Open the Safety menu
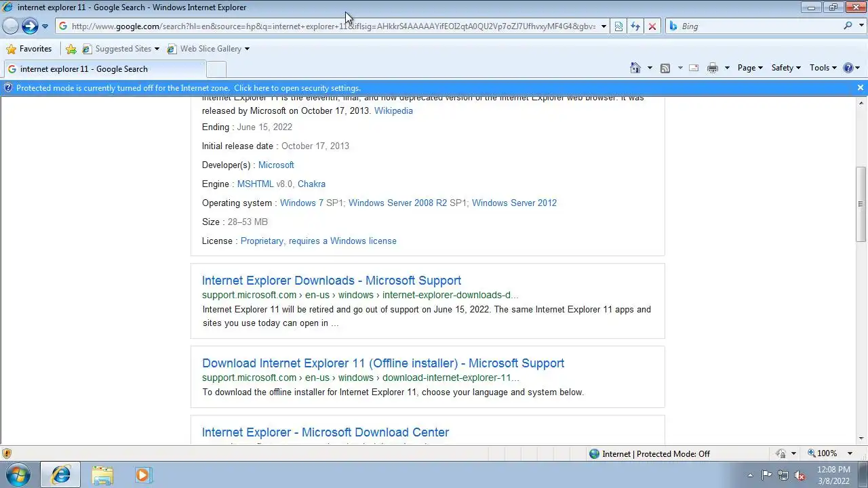Screen dimensions: 868x488 point(786,68)
